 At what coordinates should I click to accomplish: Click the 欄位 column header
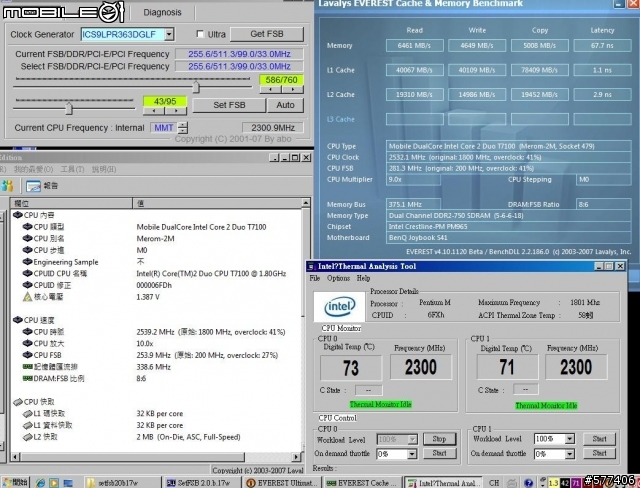tap(71, 203)
